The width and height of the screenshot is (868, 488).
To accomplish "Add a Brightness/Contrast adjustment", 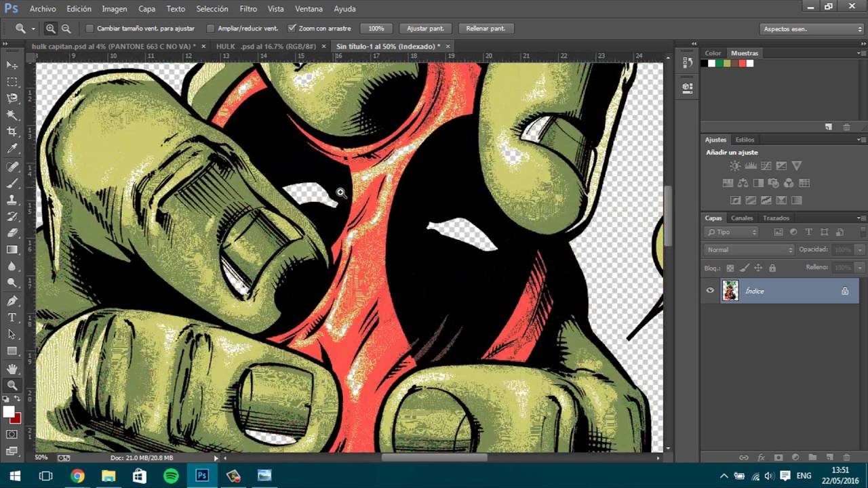I will pyautogui.click(x=735, y=166).
